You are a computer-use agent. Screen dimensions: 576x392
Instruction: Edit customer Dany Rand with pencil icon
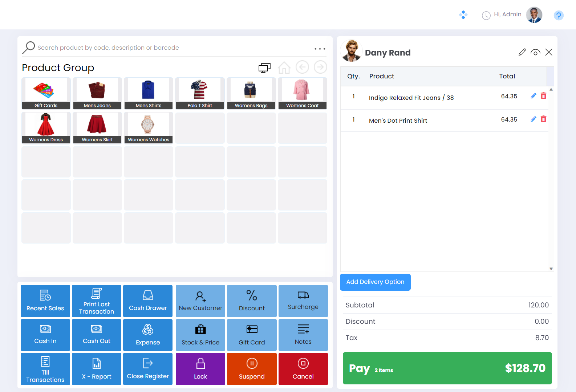click(522, 52)
